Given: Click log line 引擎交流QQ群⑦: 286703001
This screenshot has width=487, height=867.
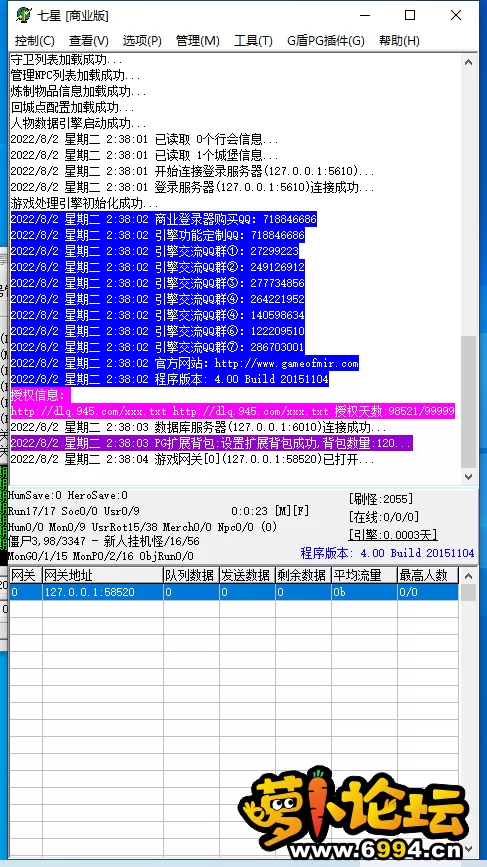Looking at the screenshot, I should point(158,348).
